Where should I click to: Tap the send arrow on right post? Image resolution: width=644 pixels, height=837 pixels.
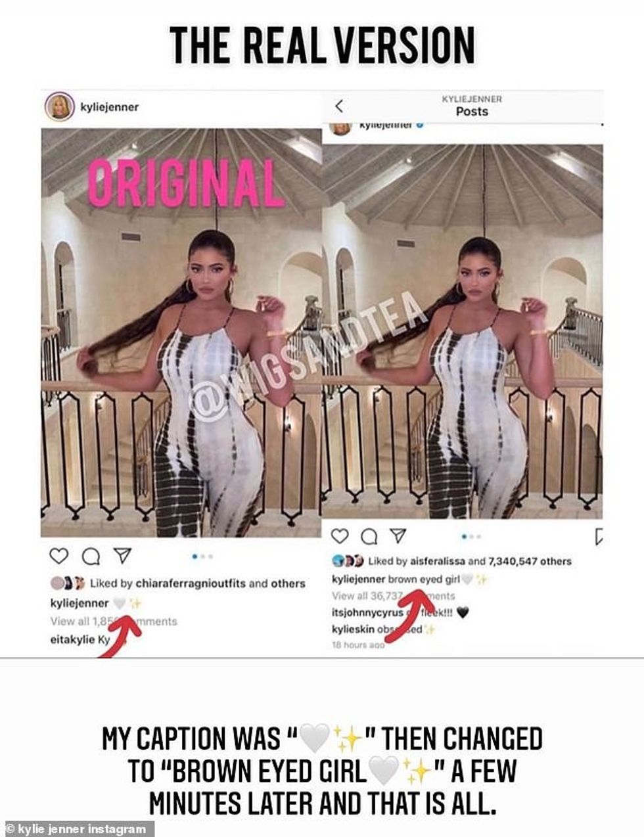tap(398, 535)
